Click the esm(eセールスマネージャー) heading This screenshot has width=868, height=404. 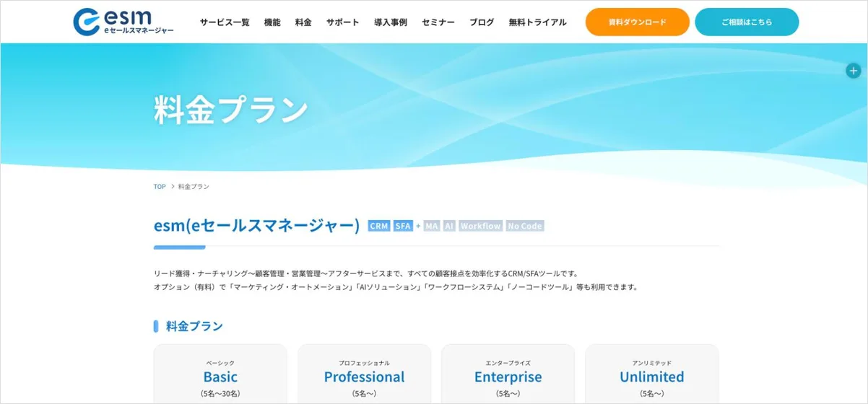click(x=256, y=225)
